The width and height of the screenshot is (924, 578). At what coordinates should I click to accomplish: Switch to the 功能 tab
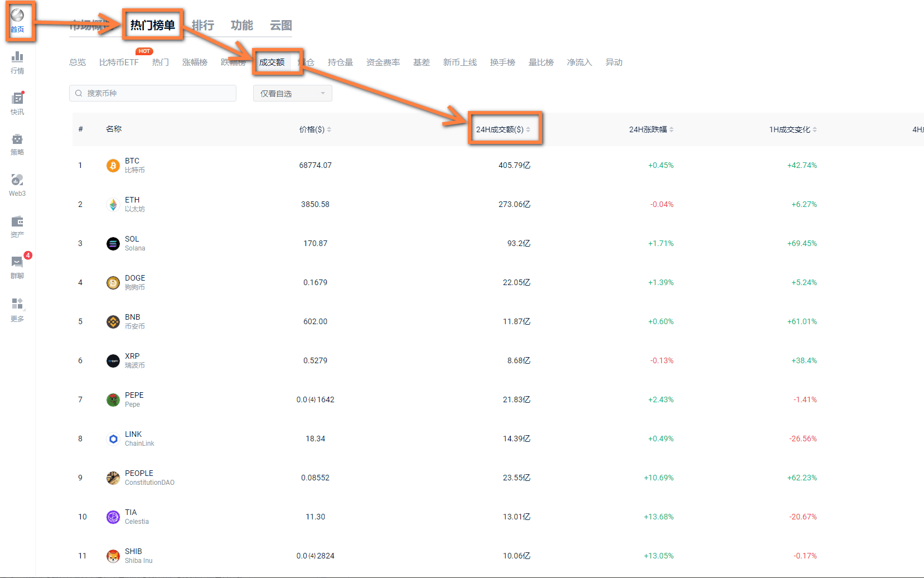click(x=242, y=25)
